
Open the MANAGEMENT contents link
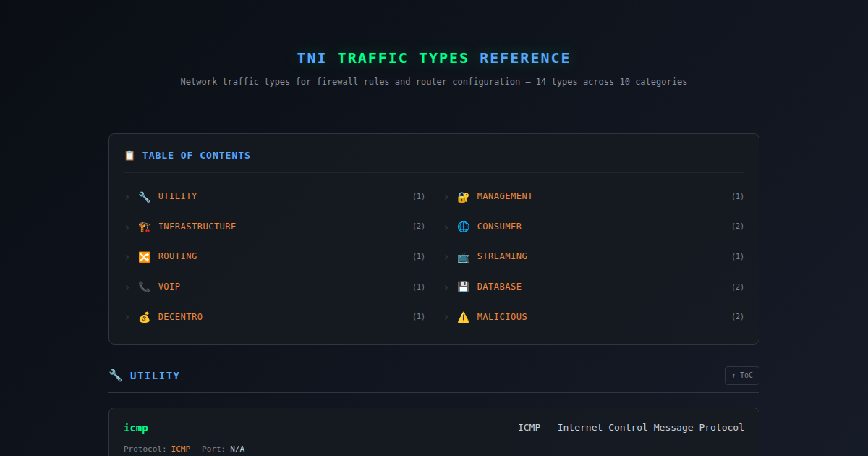505,196
